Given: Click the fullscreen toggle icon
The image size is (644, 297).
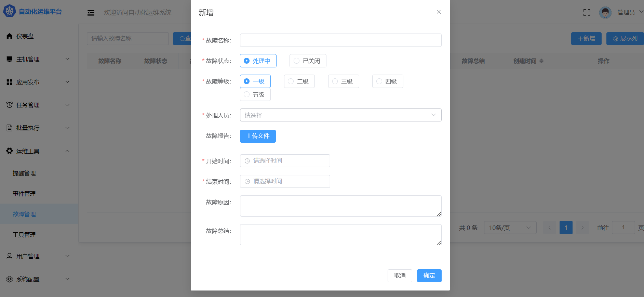Looking at the screenshot, I should coord(587,13).
